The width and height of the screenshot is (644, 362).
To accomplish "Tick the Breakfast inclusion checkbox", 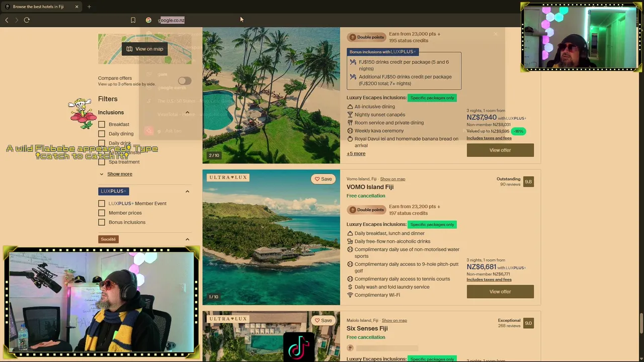I will [102, 124].
